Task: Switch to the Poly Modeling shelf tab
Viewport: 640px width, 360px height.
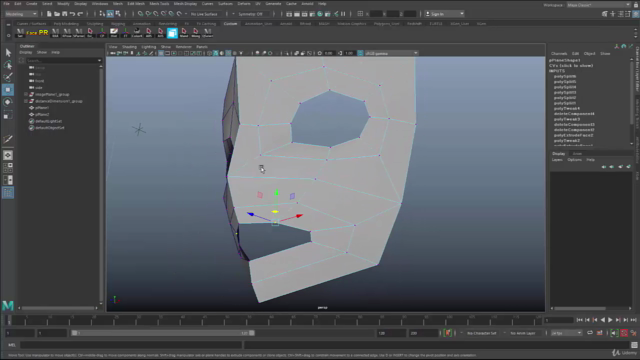Action: click(x=66, y=24)
